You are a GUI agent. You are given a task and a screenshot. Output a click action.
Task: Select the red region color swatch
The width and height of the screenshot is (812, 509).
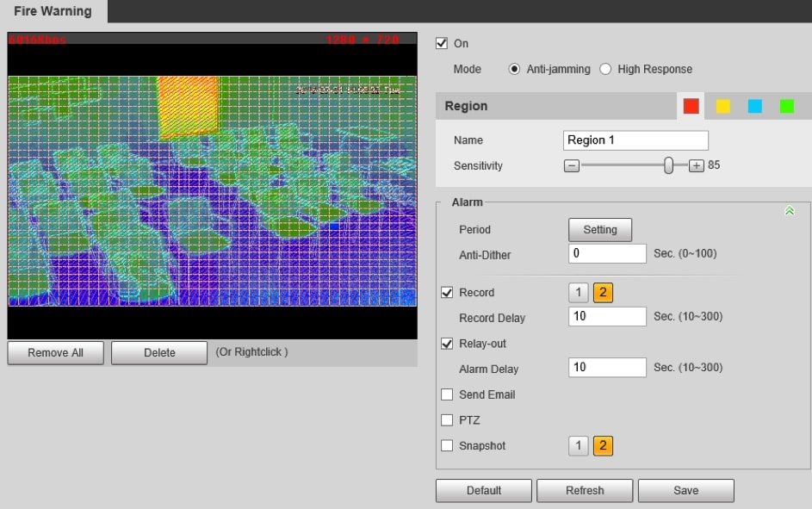pyautogui.click(x=691, y=106)
